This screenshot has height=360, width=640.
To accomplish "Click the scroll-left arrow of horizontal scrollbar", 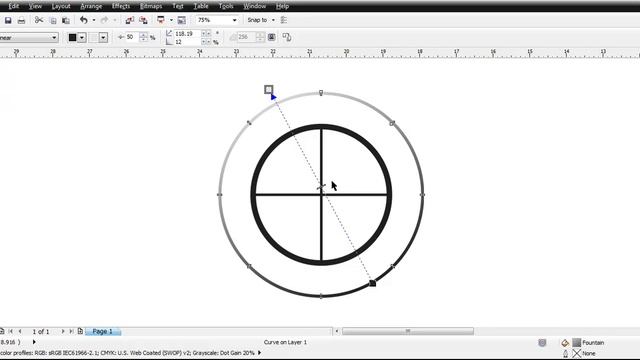I will click(337, 331).
